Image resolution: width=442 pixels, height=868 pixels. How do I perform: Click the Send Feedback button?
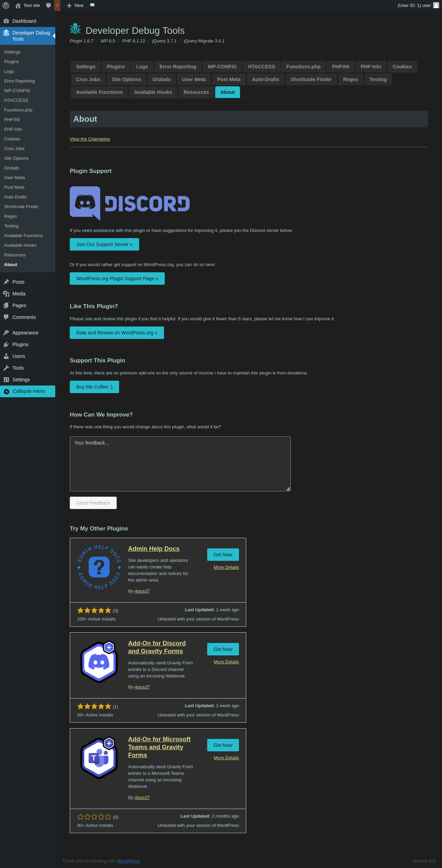pyautogui.click(x=93, y=503)
